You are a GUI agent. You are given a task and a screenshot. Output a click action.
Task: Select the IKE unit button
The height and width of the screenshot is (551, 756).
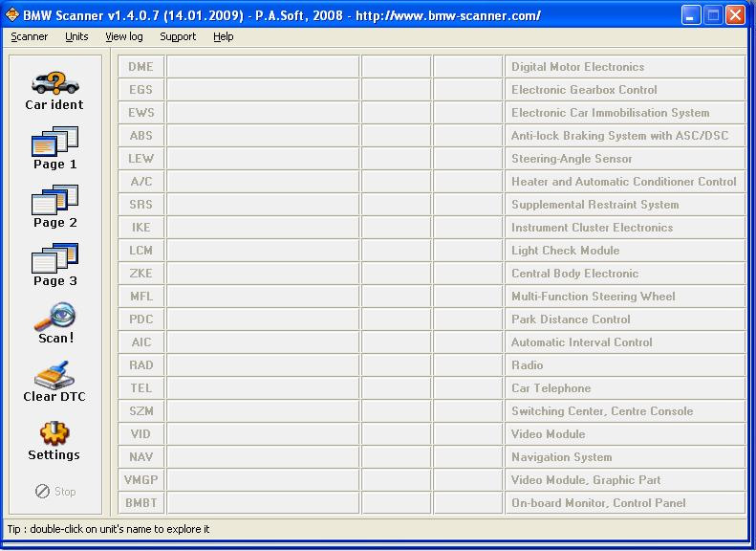140,228
